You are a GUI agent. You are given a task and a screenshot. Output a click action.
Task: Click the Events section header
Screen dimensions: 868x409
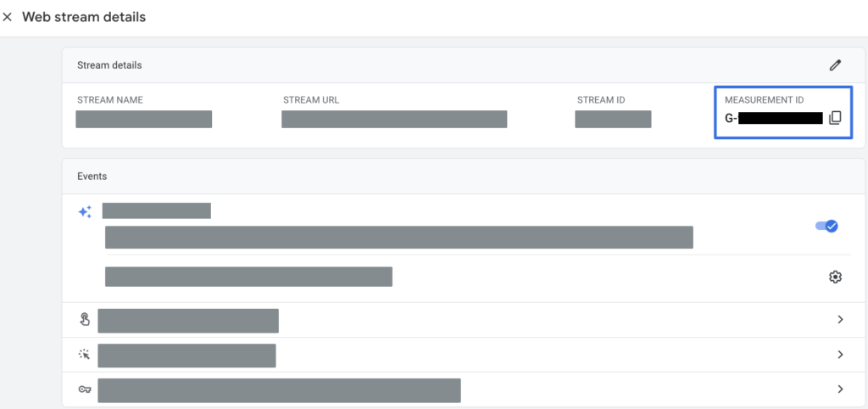[92, 176]
